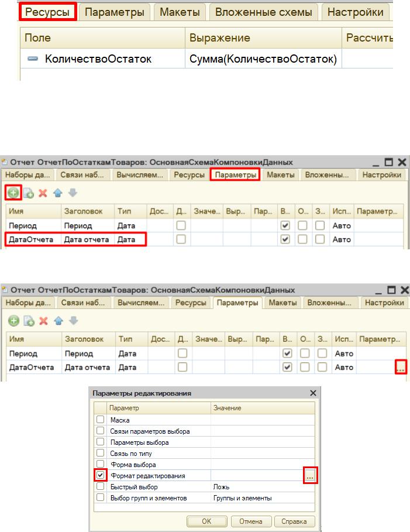
Task: Confirm with the OK button
Action: coord(206,521)
